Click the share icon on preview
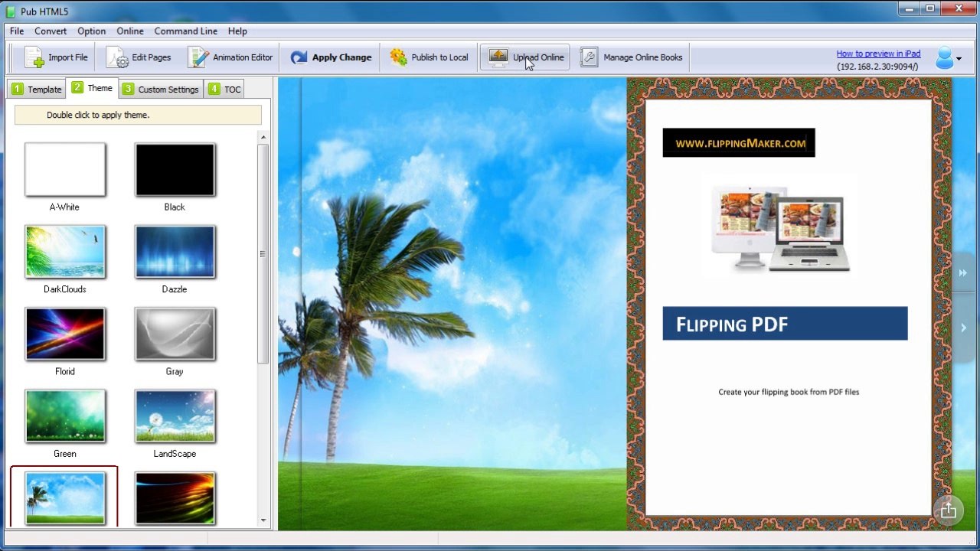This screenshot has height=551, width=980. (949, 510)
